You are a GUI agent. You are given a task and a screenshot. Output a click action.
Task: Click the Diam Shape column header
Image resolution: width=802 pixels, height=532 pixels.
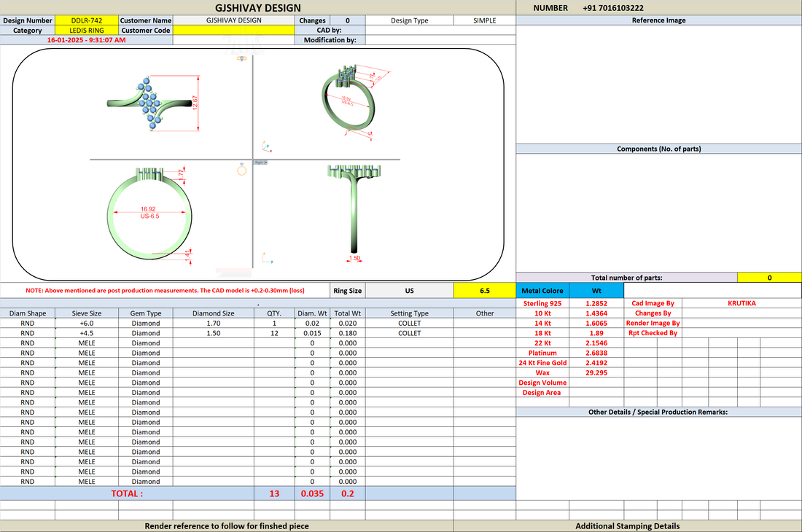[x=28, y=313]
